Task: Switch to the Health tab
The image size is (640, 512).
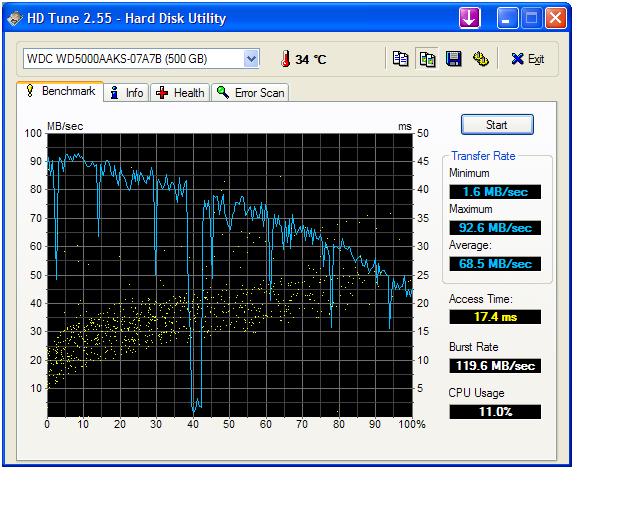Action: tap(180, 93)
